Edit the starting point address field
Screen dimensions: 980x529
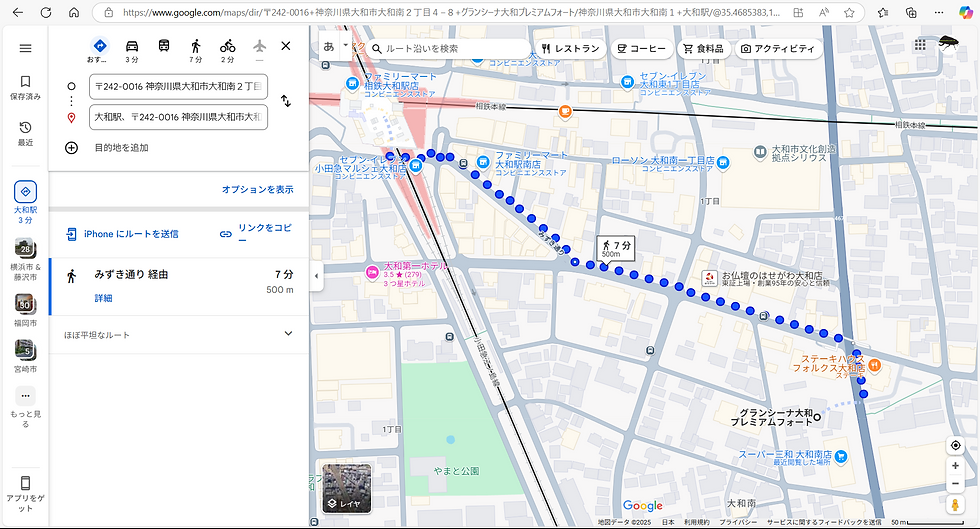[178, 87]
